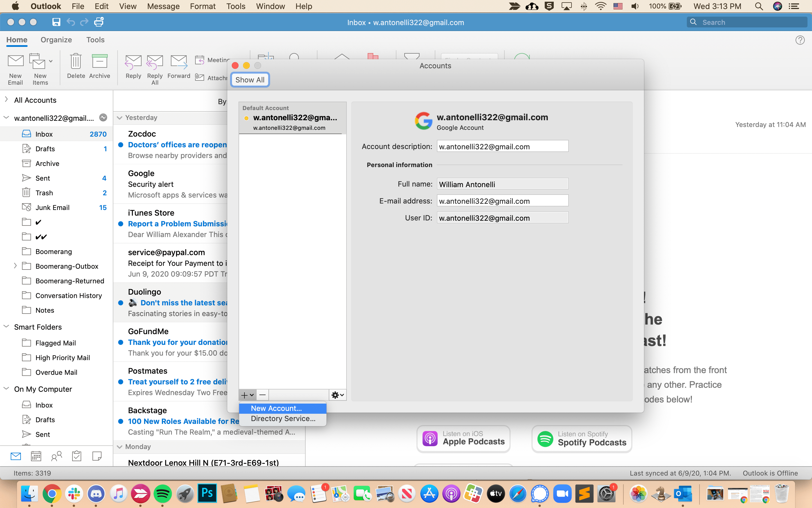Click the New Email icon
The image size is (812, 508).
point(16,62)
